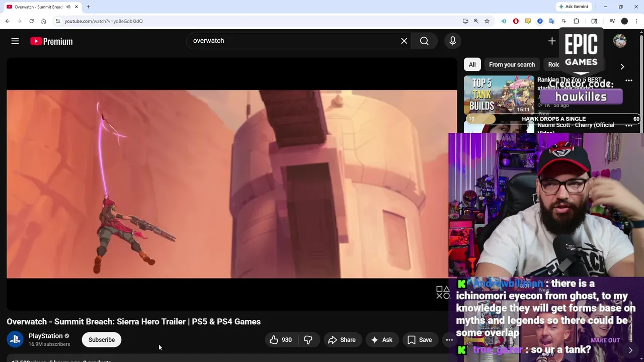
Task: Open the YouTube account avatar menu
Action: [620, 41]
